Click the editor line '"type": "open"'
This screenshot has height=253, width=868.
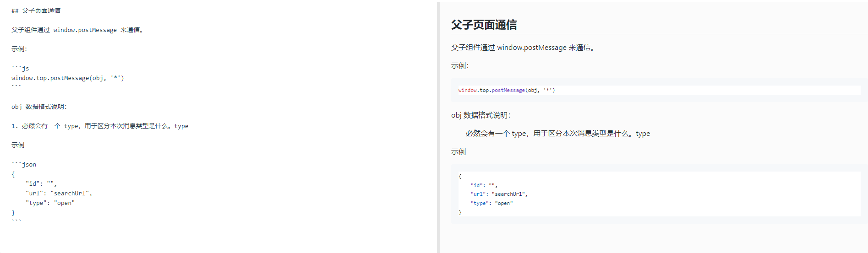point(50,203)
